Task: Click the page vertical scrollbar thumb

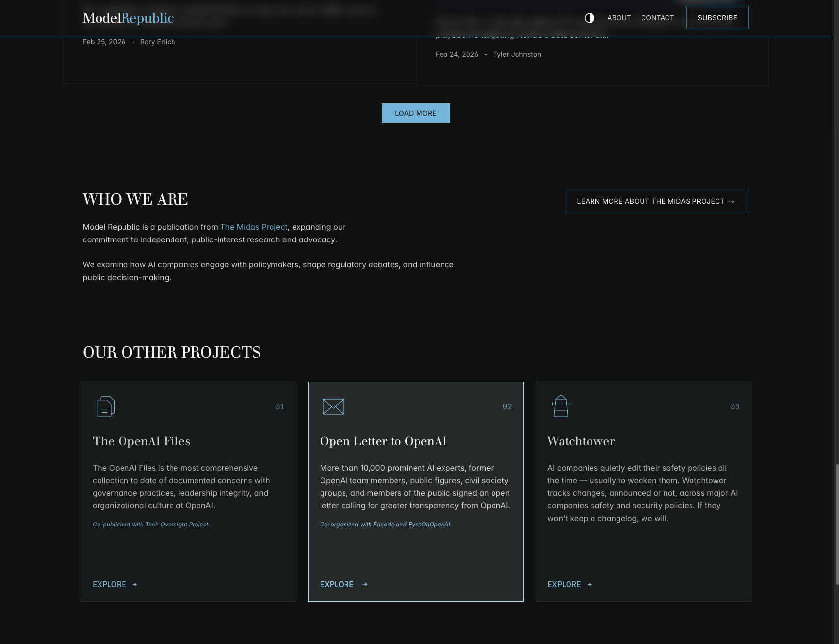Action: (837, 524)
